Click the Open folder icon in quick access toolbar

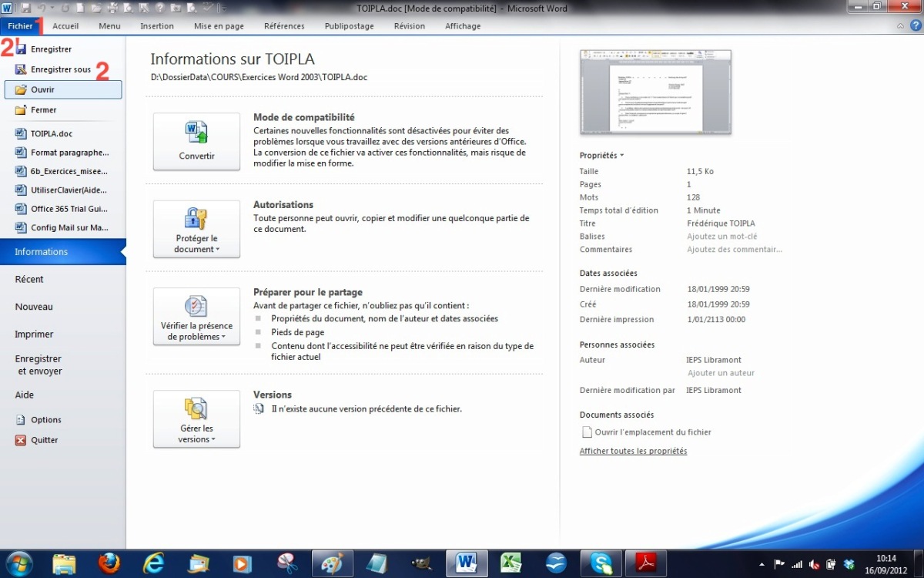click(96, 8)
